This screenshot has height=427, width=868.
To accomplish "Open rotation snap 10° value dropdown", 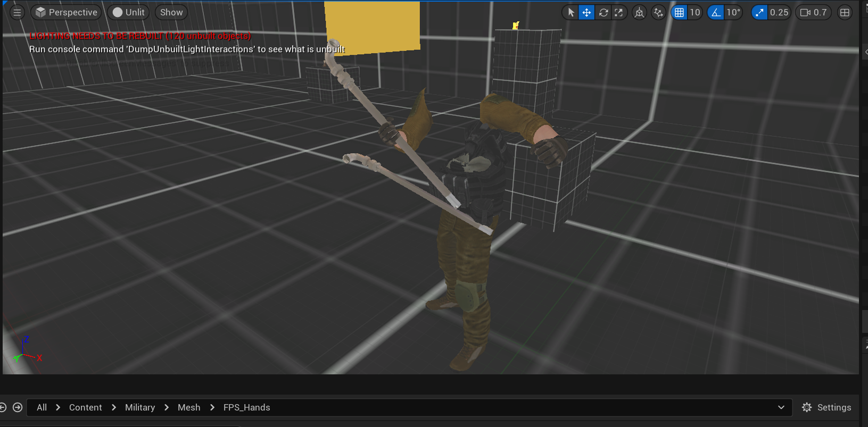I will [733, 12].
